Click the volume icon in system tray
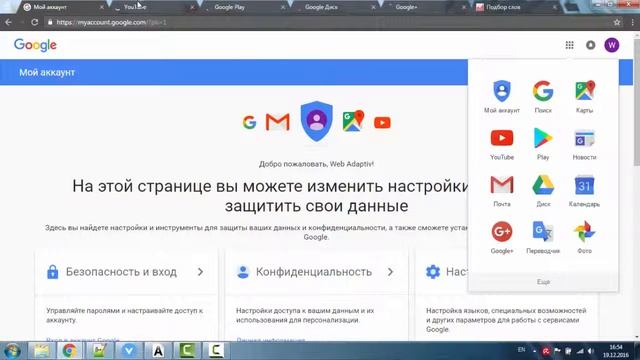This screenshot has height=360, width=640. click(x=591, y=351)
